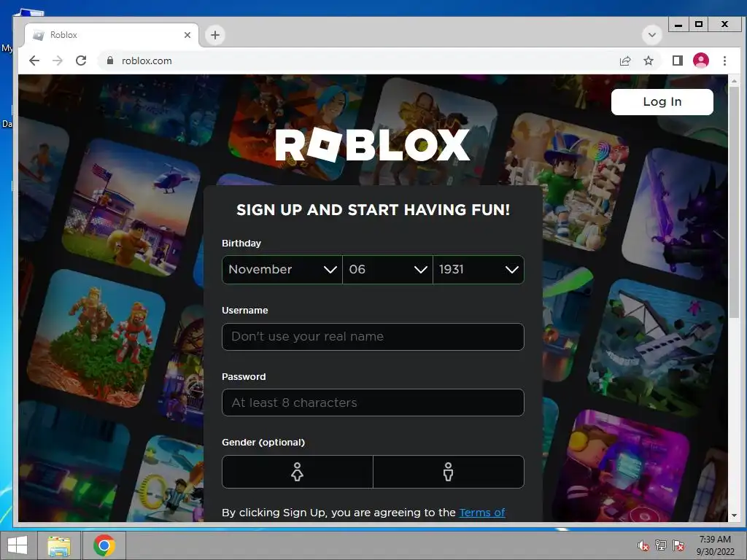747x560 pixels.
Task: Click the browser back arrow
Action: coord(34,61)
